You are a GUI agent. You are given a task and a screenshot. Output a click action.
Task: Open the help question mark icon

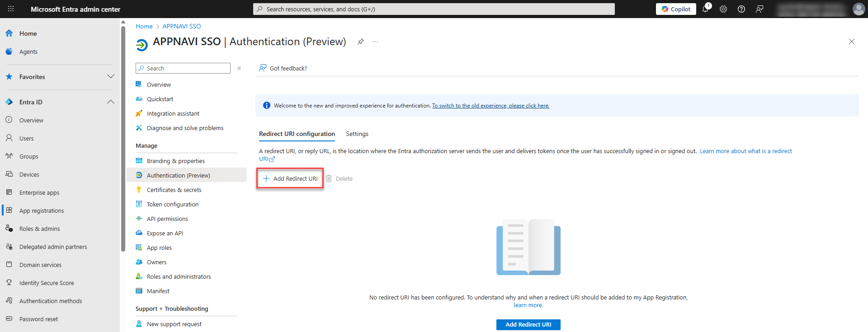[741, 9]
